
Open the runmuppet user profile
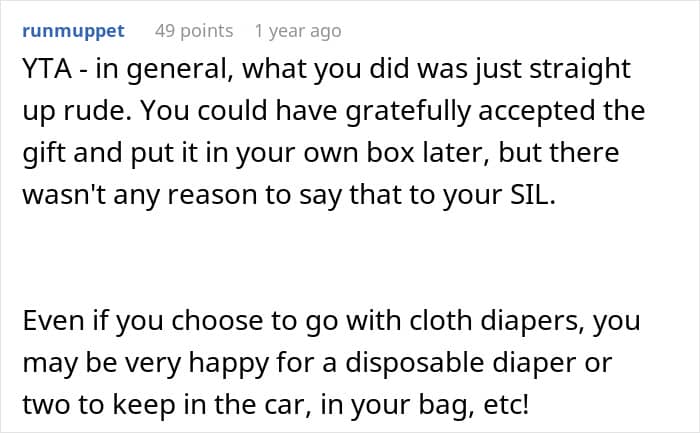(73, 31)
